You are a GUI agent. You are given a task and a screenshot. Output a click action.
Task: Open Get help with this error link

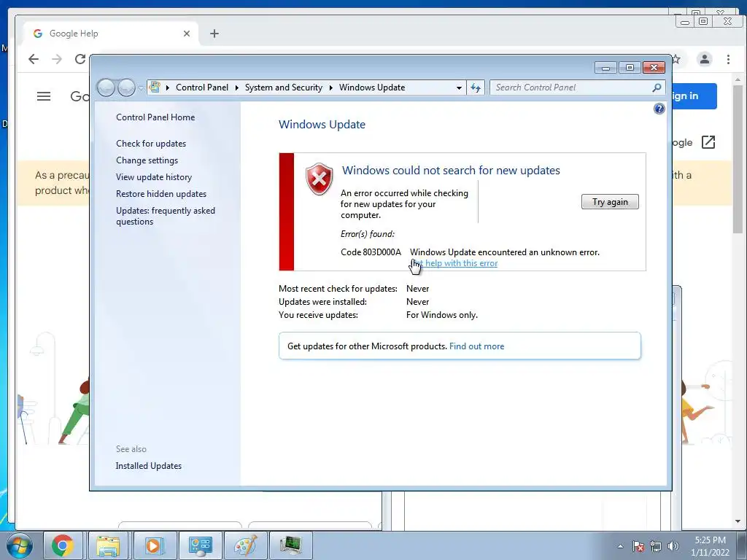point(454,263)
